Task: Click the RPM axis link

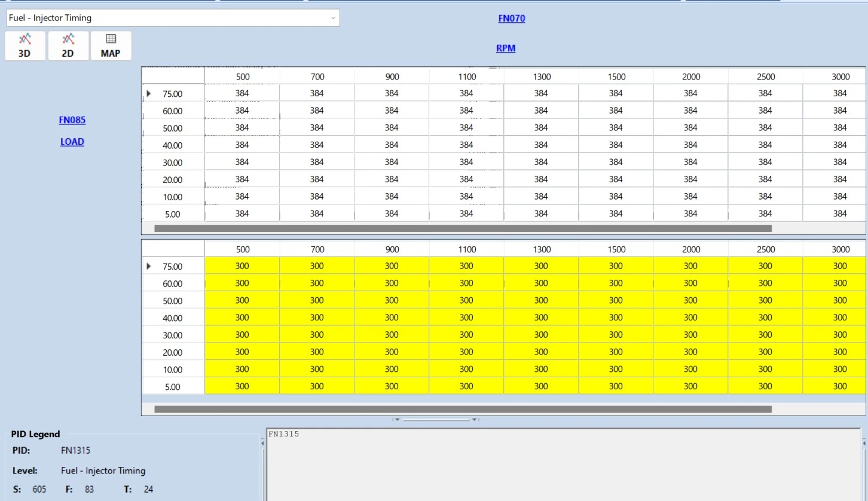Action: [x=506, y=48]
